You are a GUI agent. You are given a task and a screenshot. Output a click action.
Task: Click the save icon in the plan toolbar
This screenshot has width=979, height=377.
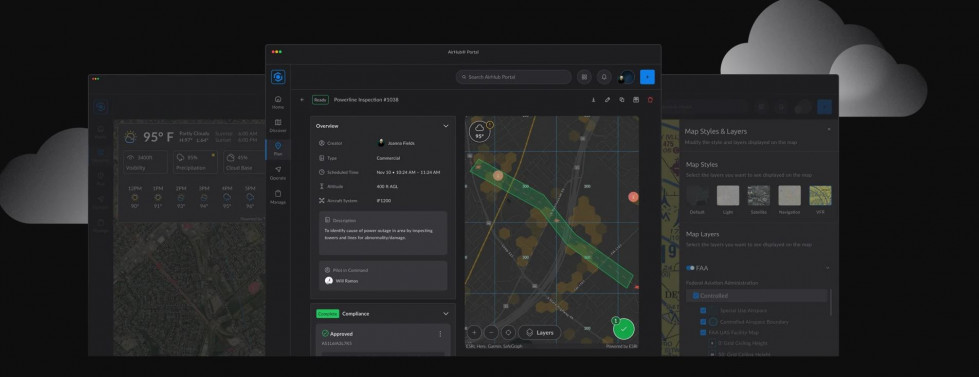[x=636, y=100]
